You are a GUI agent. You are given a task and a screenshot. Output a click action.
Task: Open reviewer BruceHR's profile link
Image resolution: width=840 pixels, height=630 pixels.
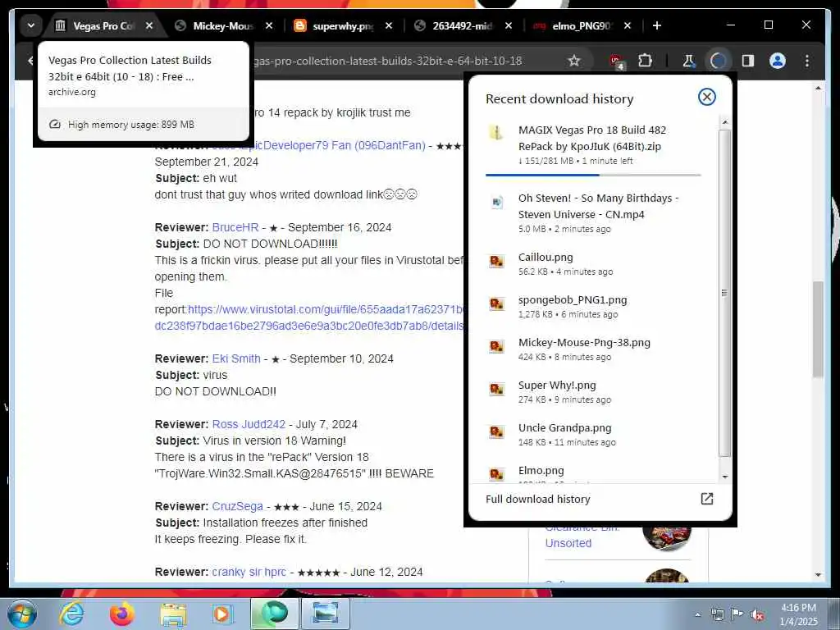(x=235, y=227)
